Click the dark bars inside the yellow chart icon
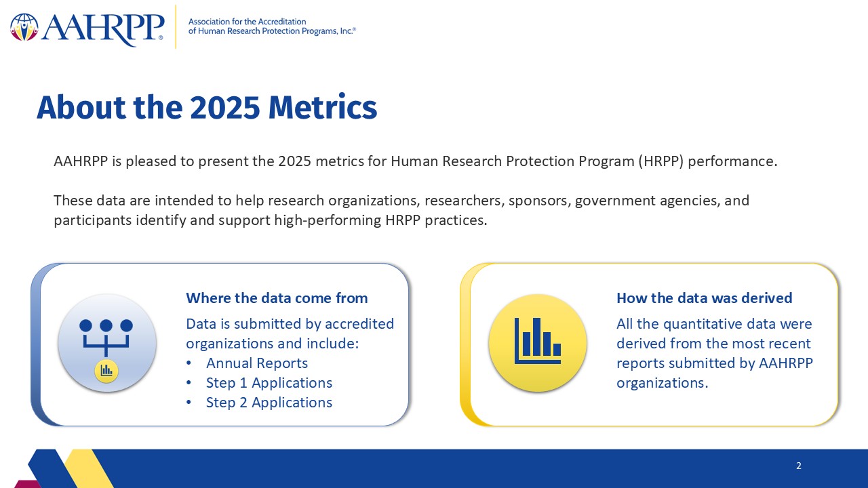This screenshot has height=488, width=868. coord(538,340)
